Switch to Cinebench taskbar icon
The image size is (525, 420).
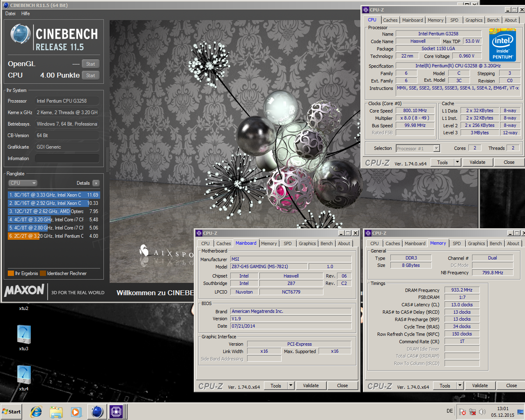pyautogui.click(x=97, y=412)
